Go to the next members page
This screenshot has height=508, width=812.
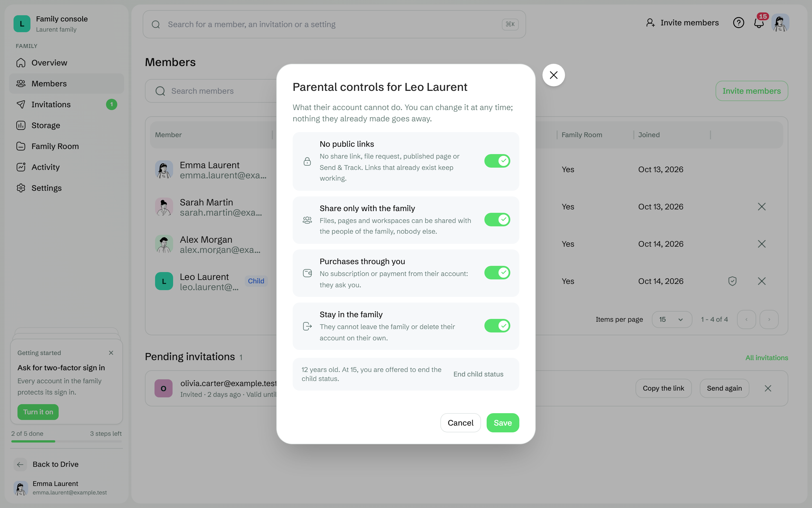(x=769, y=319)
